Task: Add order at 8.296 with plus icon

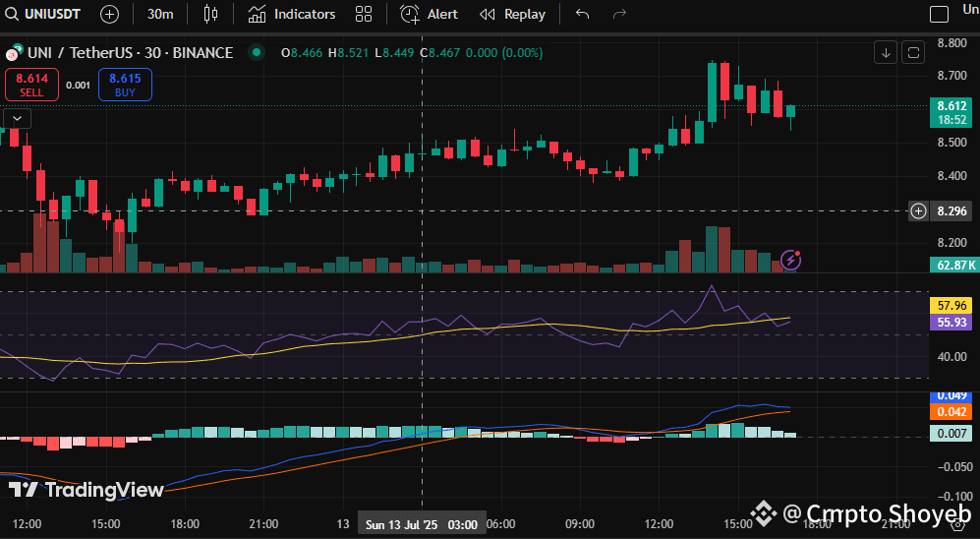Action: (x=918, y=211)
